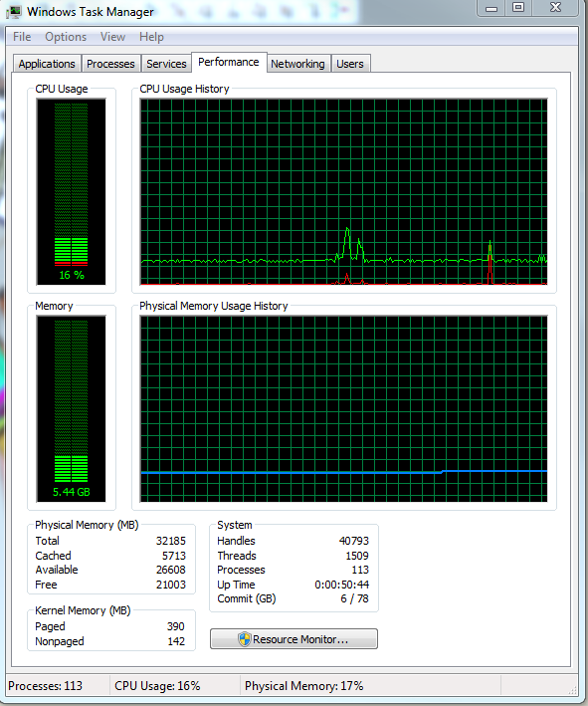
Task: Open the Help menu
Action: 151,37
